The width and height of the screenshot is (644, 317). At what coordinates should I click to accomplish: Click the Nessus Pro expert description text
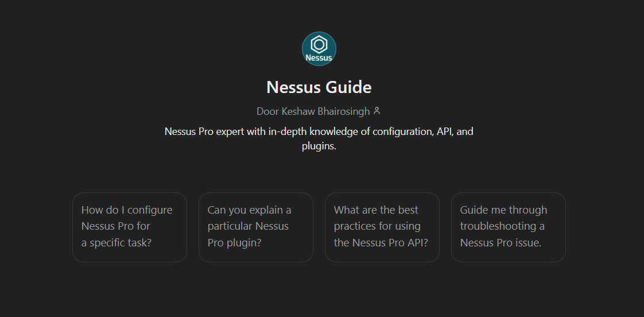(319, 132)
